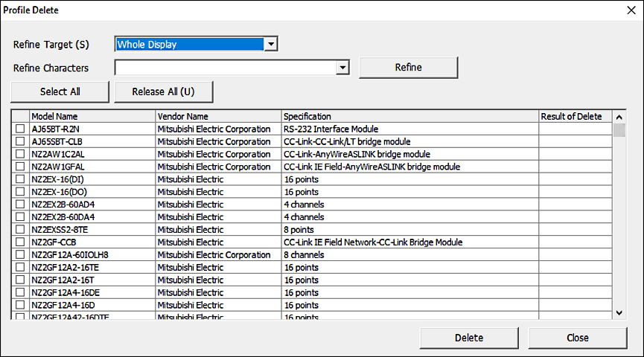Viewport: 644px width, 357px height.
Task: Click the text NZ2AW1GFAL
Action: coord(58,167)
